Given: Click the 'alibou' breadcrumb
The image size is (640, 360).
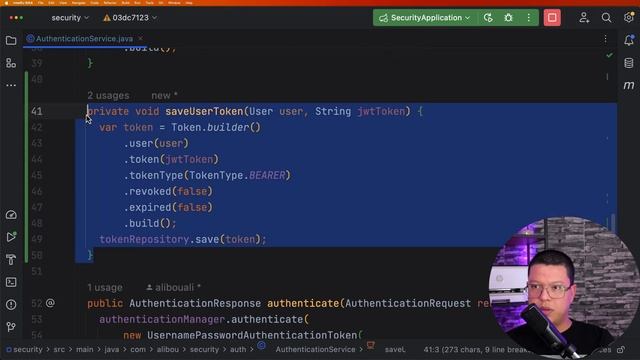Looking at the screenshot, I should pyautogui.click(x=168, y=349).
